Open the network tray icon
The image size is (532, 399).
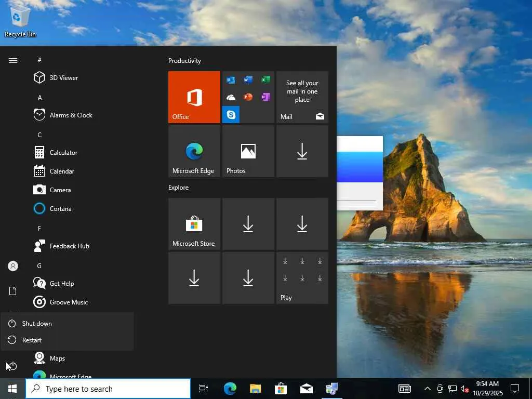coord(453,389)
